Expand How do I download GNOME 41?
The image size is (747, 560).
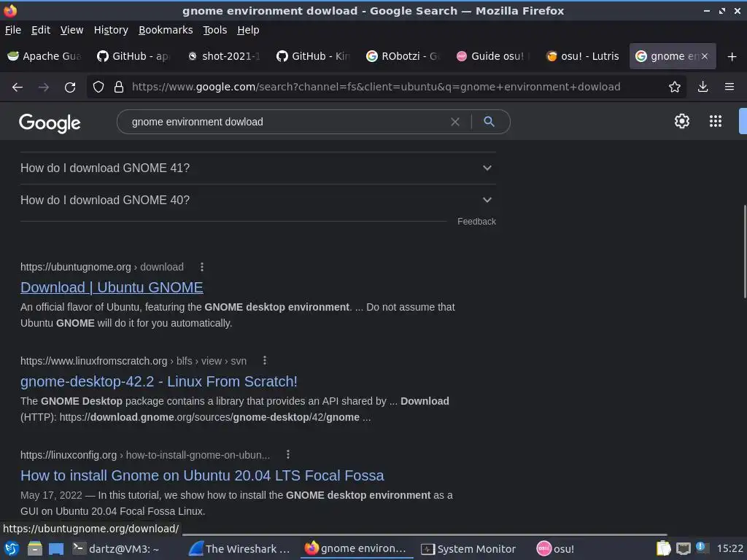(258, 168)
